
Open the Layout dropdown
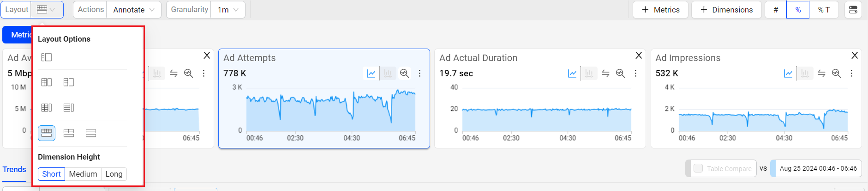click(47, 10)
